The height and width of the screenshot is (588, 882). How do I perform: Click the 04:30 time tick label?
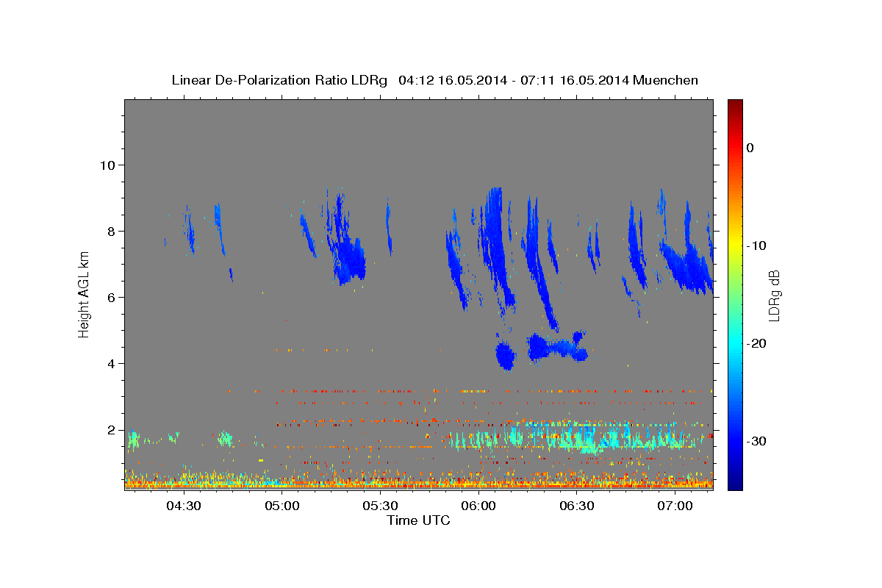183,506
